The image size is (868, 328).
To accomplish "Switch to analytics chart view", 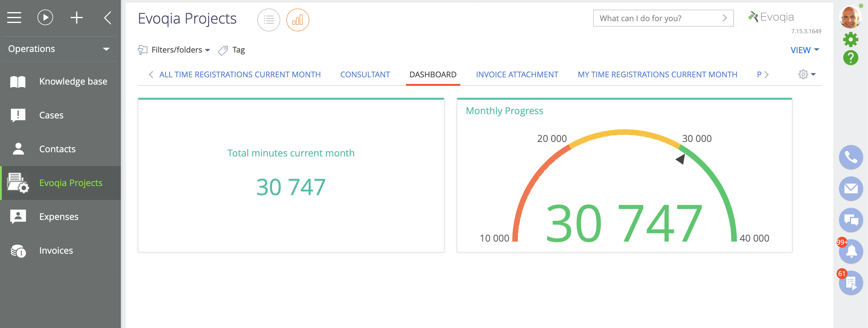I will [x=297, y=20].
